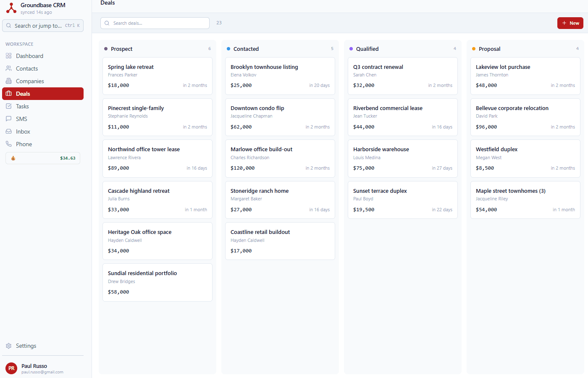This screenshot has width=588, height=378.
Task: Open Coastline retail buildout card
Action: [280, 241]
